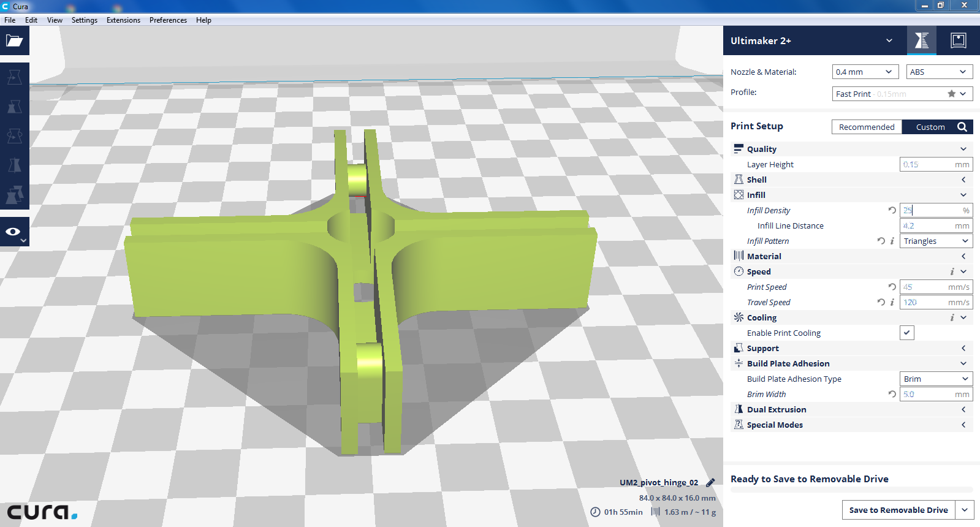
Task: Click the Infill Pattern info icon
Action: pyautogui.click(x=892, y=241)
